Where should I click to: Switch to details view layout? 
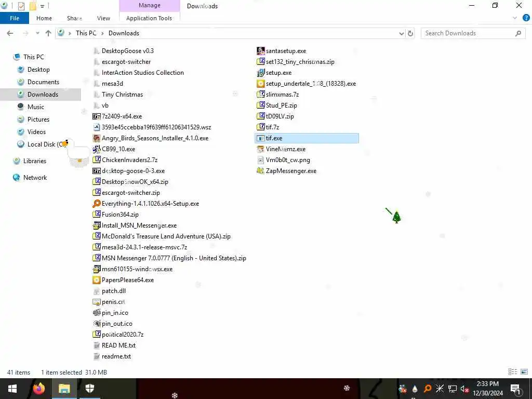tap(513, 372)
